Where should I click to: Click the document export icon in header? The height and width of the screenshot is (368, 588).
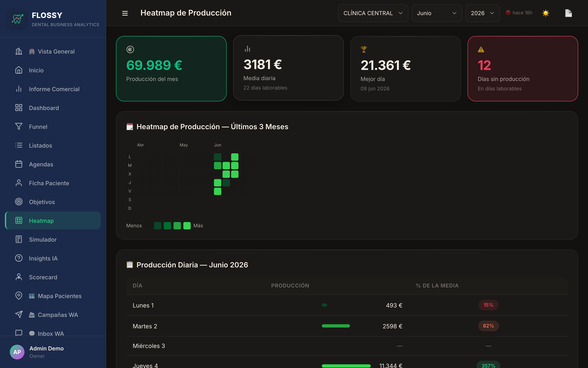point(568,13)
